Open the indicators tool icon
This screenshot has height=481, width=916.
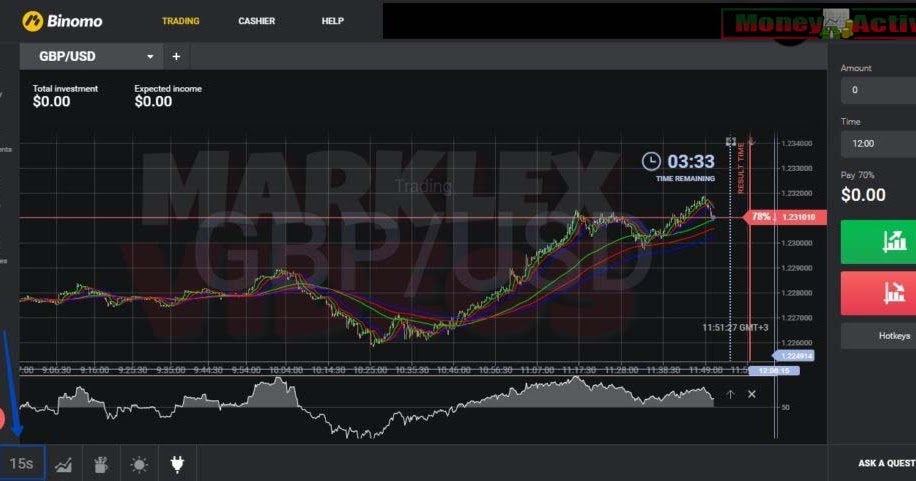101,465
